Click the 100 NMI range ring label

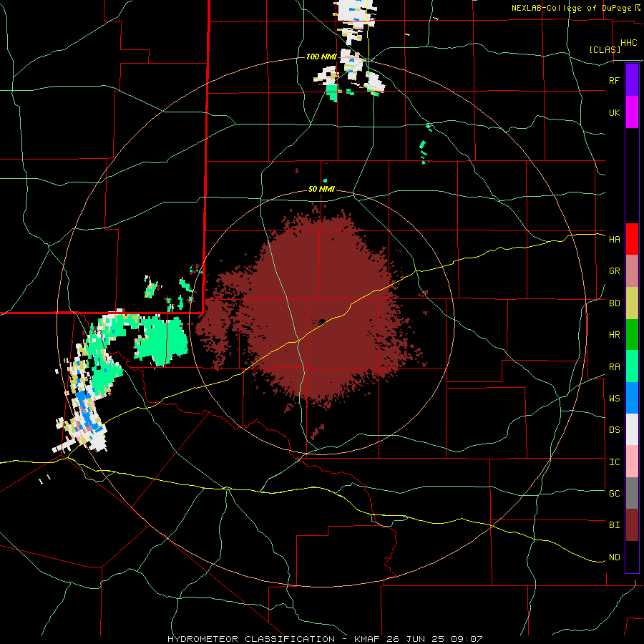(321, 57)
